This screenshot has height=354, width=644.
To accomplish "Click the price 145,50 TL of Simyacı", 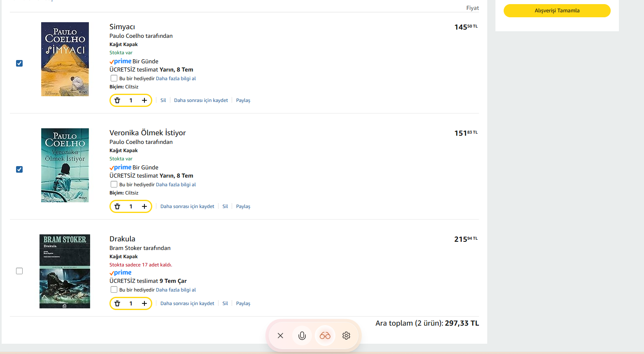I will [x=466, y=27].
